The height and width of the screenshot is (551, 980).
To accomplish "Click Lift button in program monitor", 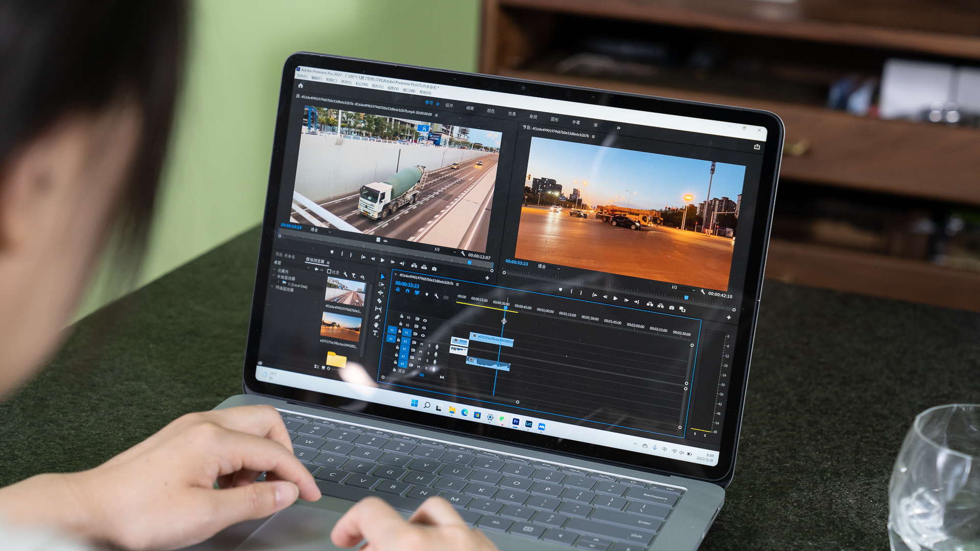I will 650,304.
